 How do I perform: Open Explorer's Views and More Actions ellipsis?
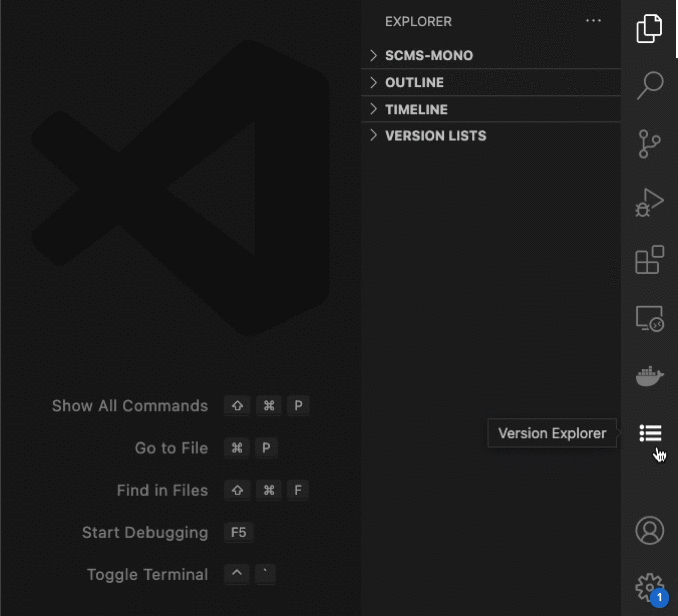pos(593,21)
